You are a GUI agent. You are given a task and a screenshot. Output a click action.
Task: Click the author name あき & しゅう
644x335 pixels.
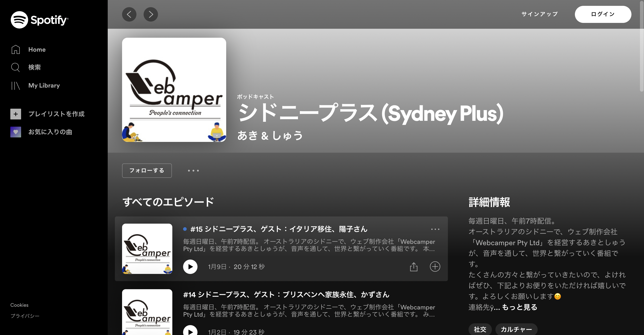270,135
